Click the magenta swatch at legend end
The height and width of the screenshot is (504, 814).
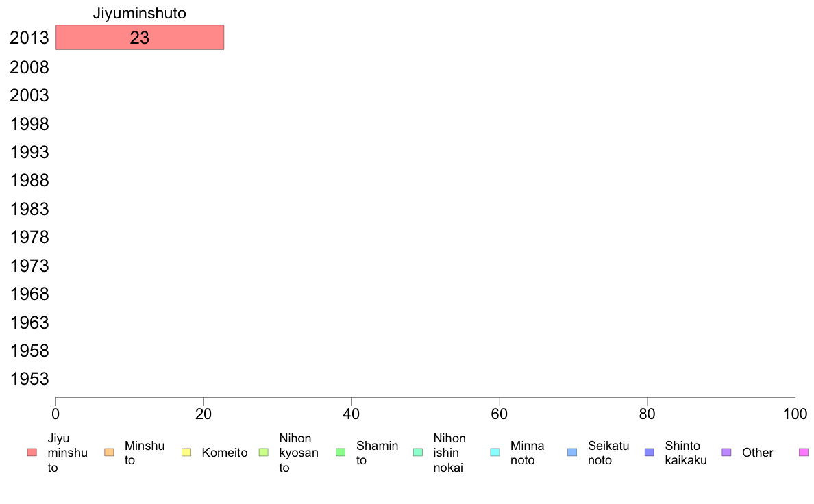[804, 452]
